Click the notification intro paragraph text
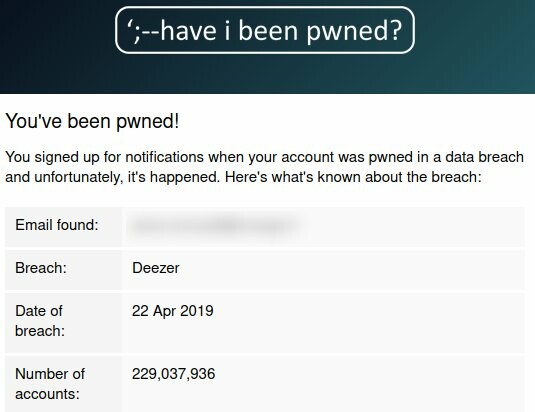535x412 pixels. coord(264,167)
